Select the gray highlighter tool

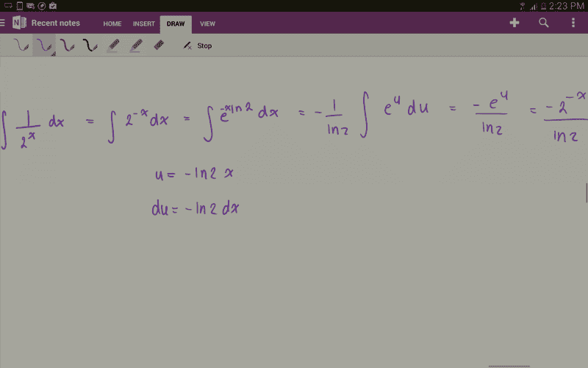113,46
